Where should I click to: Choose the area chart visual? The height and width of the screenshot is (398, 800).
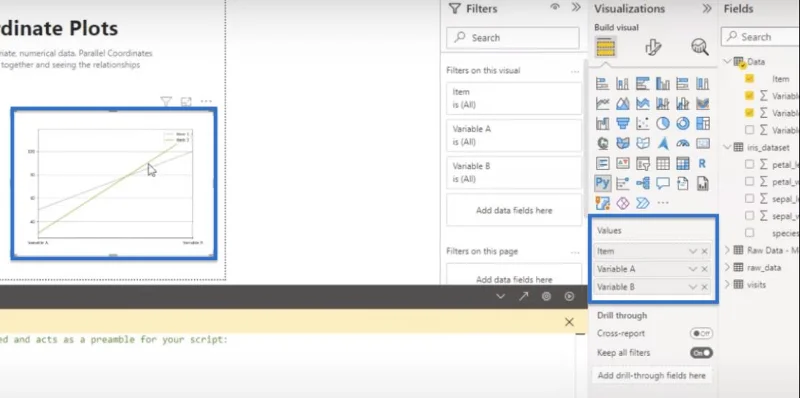622,104
